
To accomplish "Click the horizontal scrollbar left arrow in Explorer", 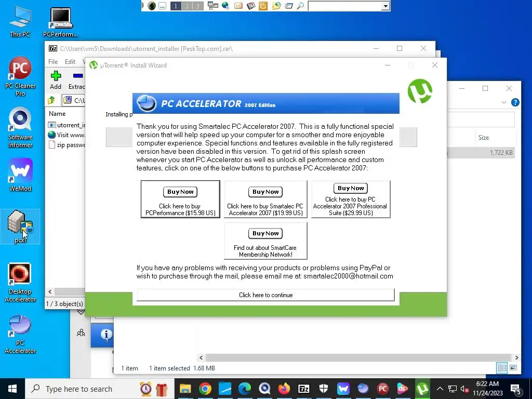I will click(x=201, y=357).
